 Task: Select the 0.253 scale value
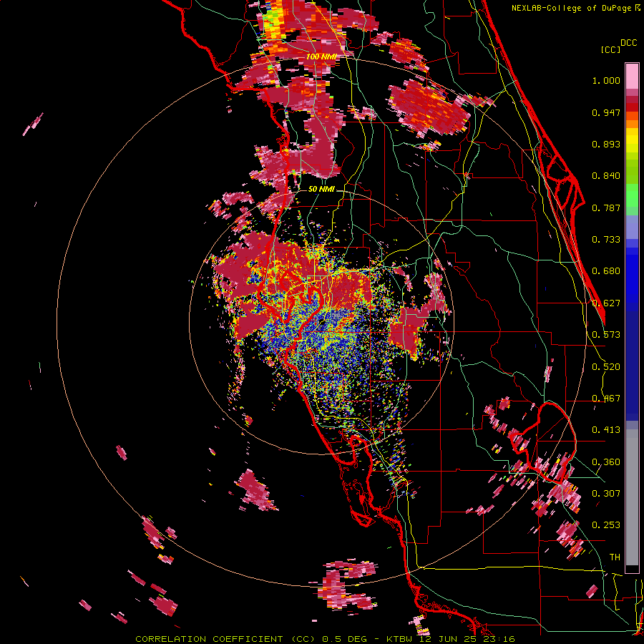coord(606,525)
